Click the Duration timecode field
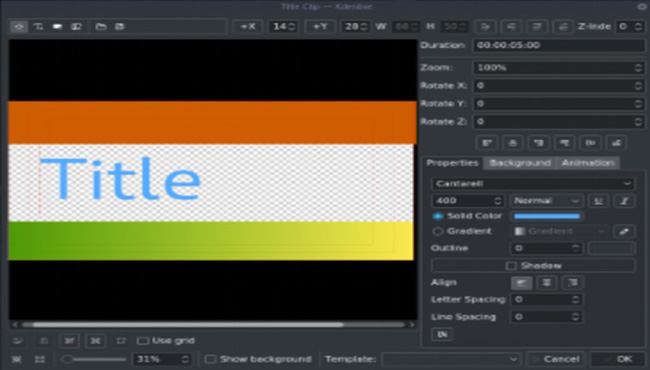The height and width of the screenshot is (370, 650). (x=559, y=45)
